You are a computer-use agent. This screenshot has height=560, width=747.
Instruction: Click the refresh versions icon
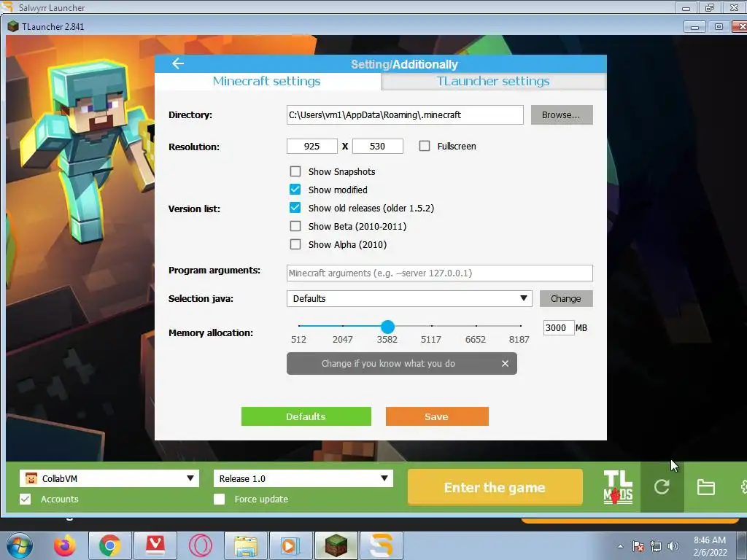coord(662,486)
